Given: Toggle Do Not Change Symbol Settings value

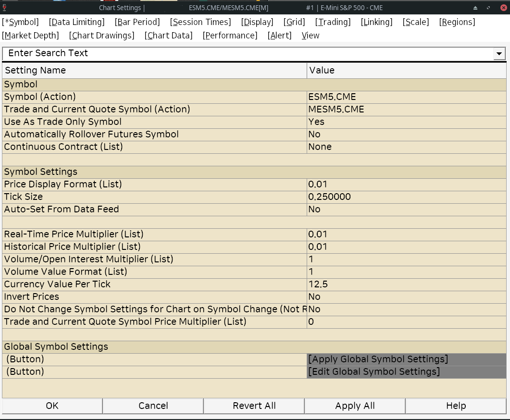Looking at the screenshot, I should [407, 309].
